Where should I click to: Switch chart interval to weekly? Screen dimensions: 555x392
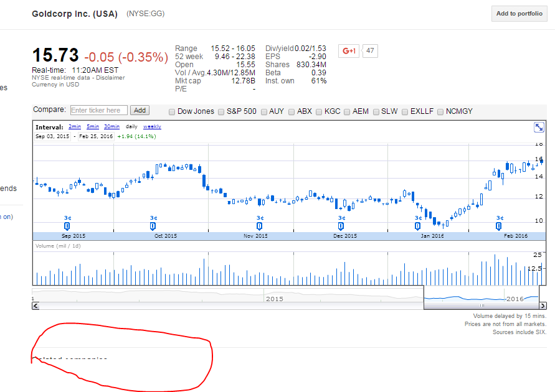tap(152, 126)
